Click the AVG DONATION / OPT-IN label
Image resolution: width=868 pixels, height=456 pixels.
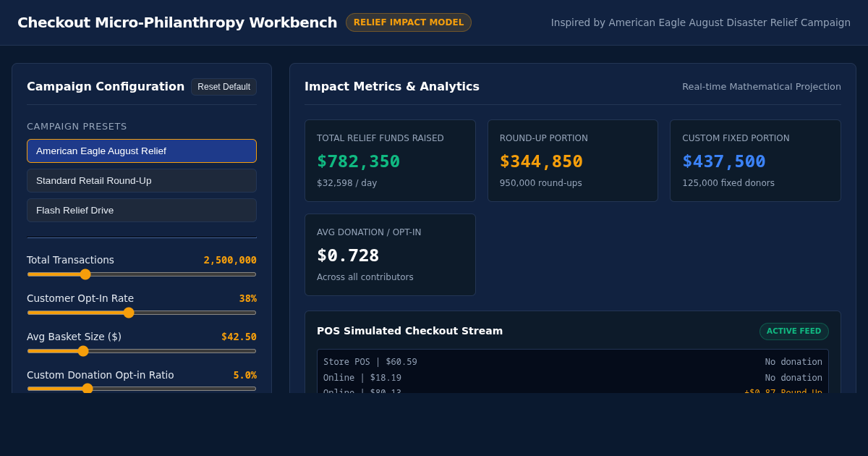click(x=369, y=232)
